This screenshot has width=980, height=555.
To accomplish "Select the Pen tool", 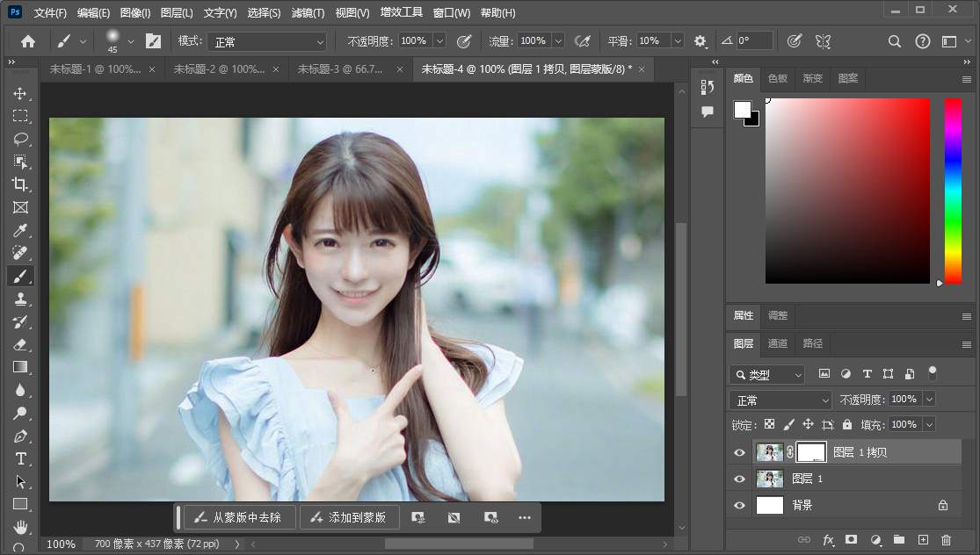I will (20, 436).
